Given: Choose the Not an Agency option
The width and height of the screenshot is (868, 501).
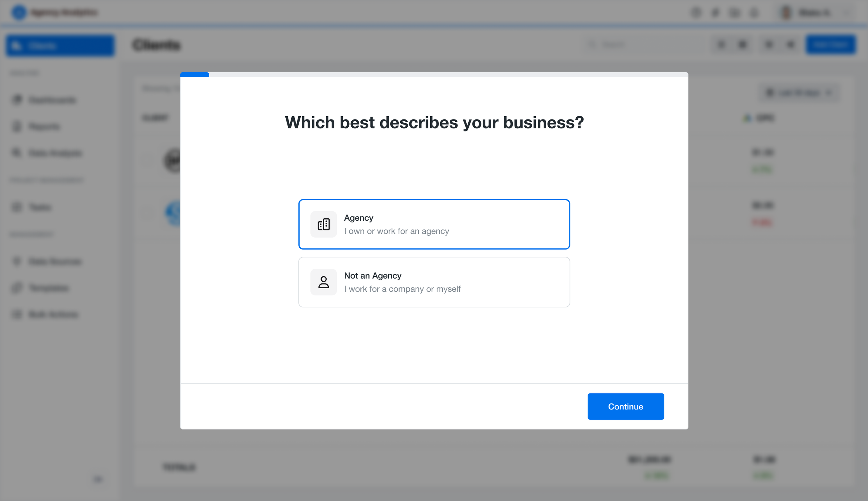Looking at the screenshot, I should tap(434, 282).
